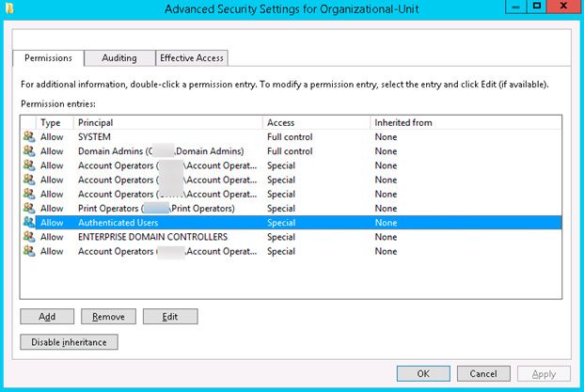Click the Access column header
Image resolution: width=584 pixels, height=392 pixels.
[316, 122]
